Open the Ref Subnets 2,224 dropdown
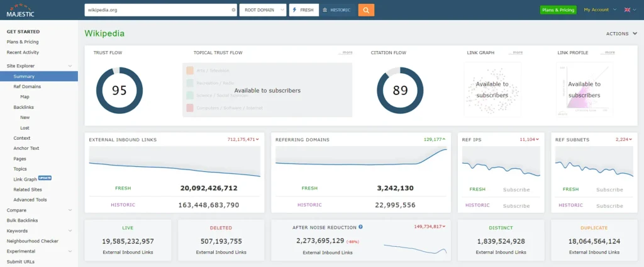Viewport: 644px width, 267px height. click(625, 139)
